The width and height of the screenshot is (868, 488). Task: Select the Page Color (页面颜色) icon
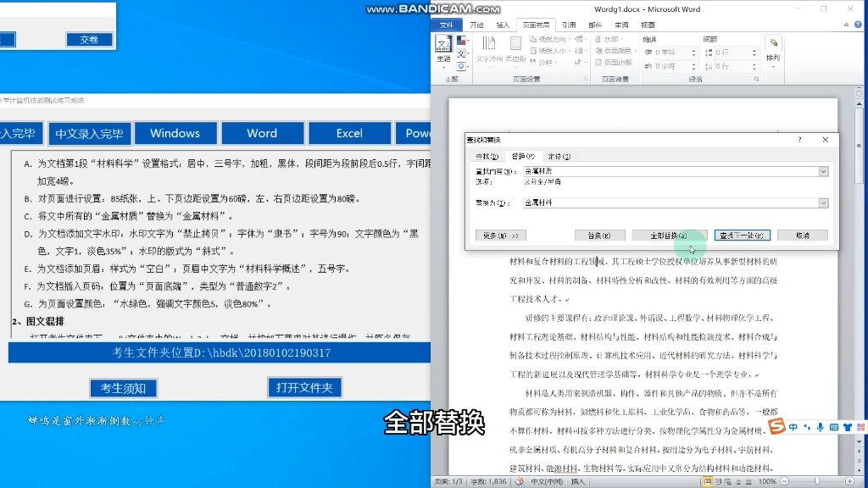click(x=614, y=51)
